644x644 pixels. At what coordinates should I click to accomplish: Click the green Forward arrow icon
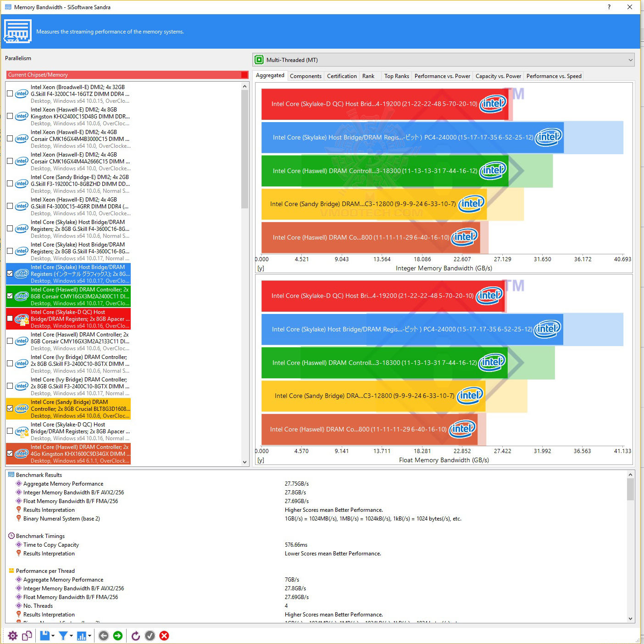[x=118, y=636]
